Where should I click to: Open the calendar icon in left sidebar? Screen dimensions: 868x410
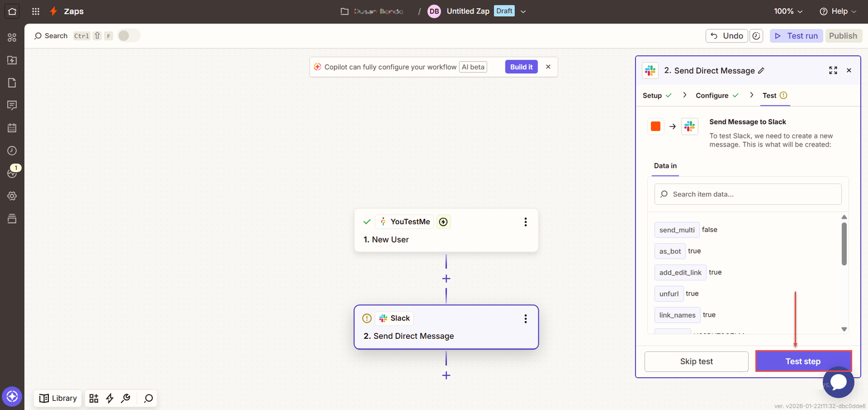(12, 128)
